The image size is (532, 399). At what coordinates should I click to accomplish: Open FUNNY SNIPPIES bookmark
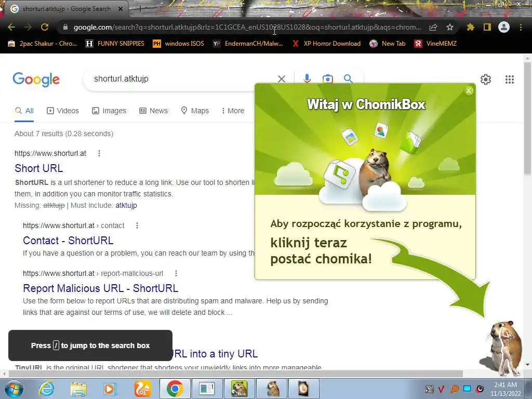(x=115, y=44)
